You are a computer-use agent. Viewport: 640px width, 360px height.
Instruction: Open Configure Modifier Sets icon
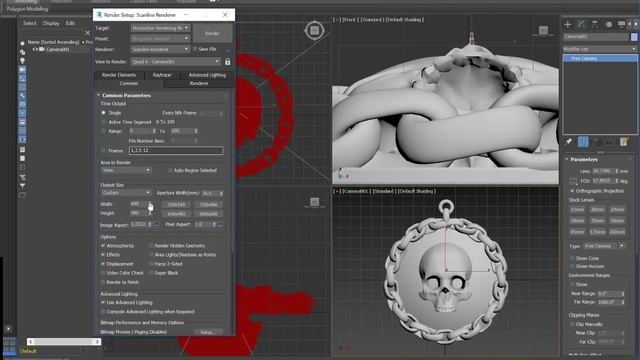coord(624,142)
